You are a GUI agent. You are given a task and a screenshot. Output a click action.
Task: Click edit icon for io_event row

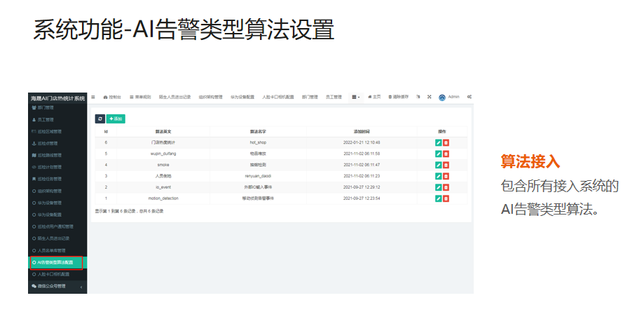point(438,187)
